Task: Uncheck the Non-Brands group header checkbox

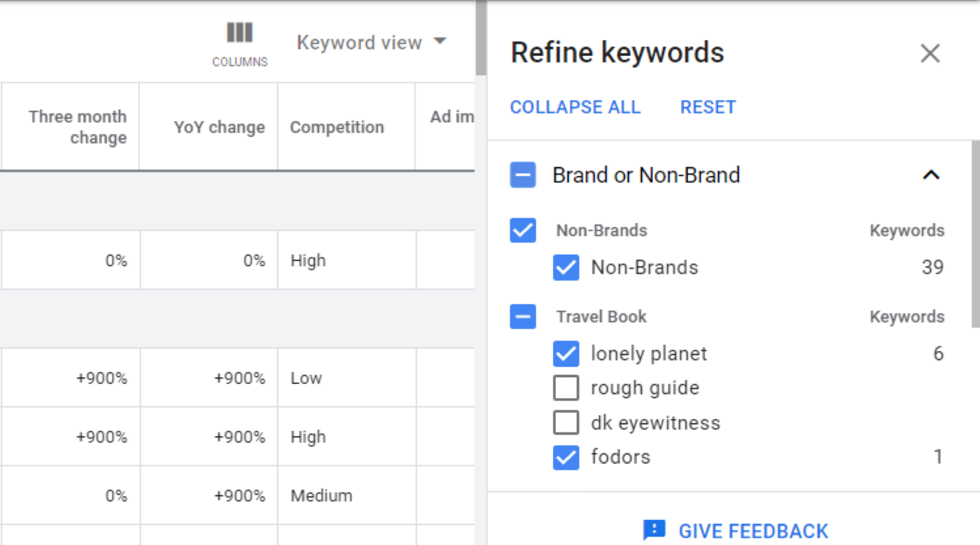Action: click(523, 230)
